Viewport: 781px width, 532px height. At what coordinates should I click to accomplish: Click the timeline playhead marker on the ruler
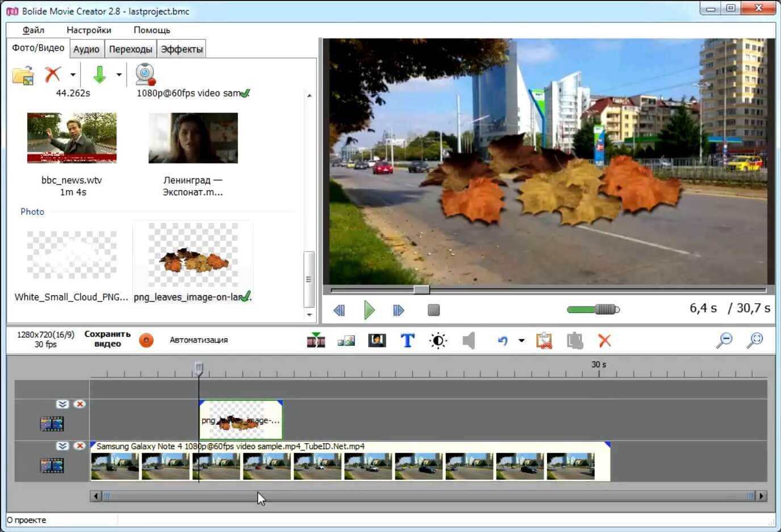(x=199, y=368)
